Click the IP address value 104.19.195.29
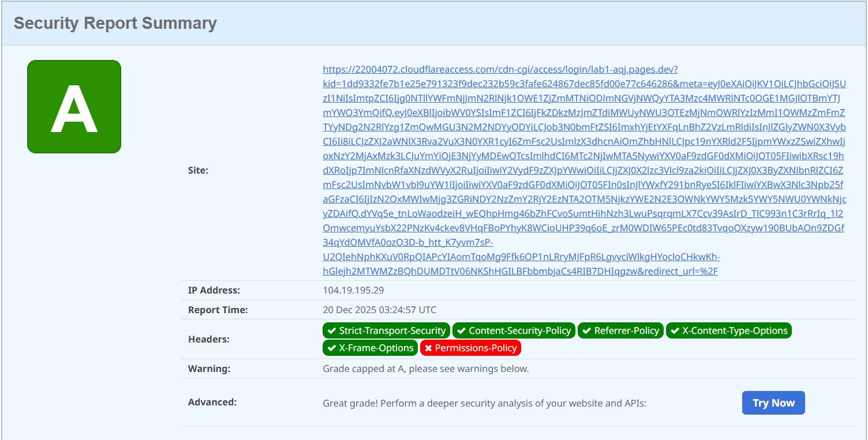The width and height of the screenshot is (868, 440). pos(353,291)
